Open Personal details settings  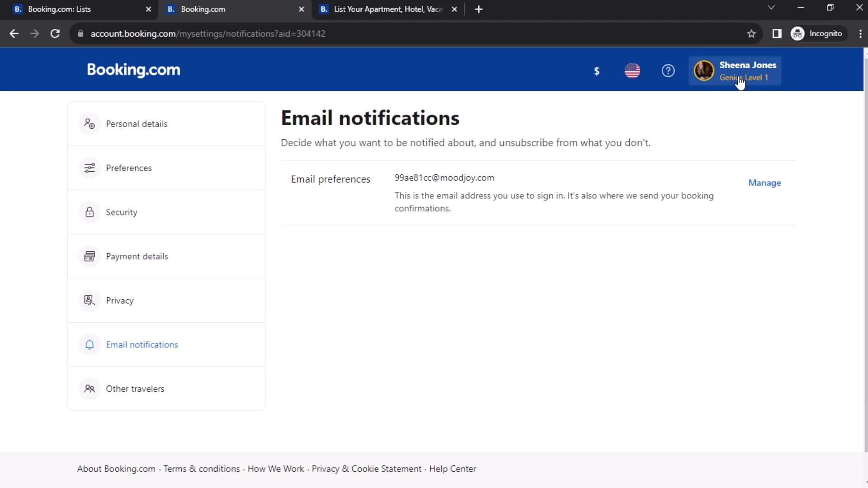[166, 124]
